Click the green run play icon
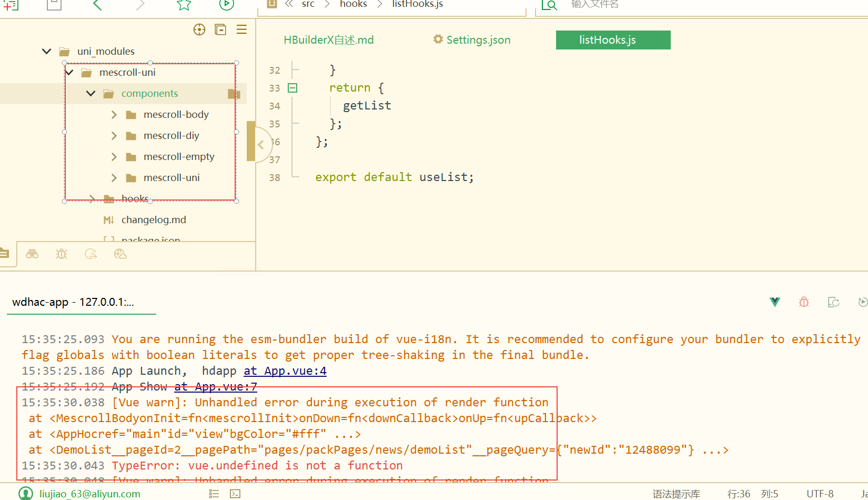The image size is (868, 500). pyautogui.click(x=226, y=5)
